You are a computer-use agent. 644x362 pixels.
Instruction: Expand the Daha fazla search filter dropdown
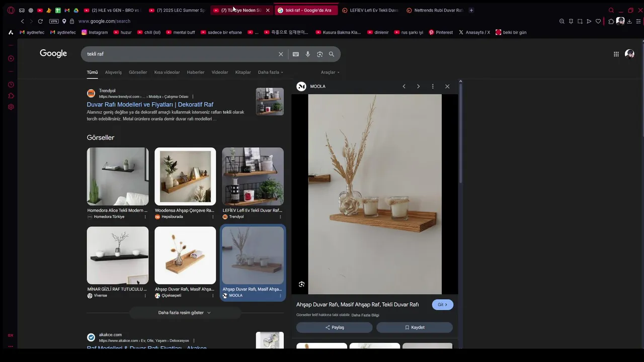(271, 72)
